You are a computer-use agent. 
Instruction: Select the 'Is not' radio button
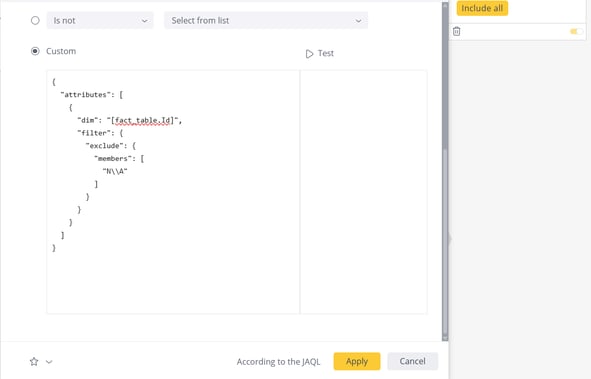point(35,20)
